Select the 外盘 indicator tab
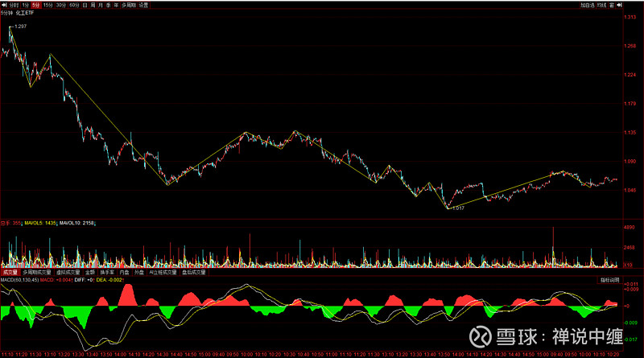 139,272
